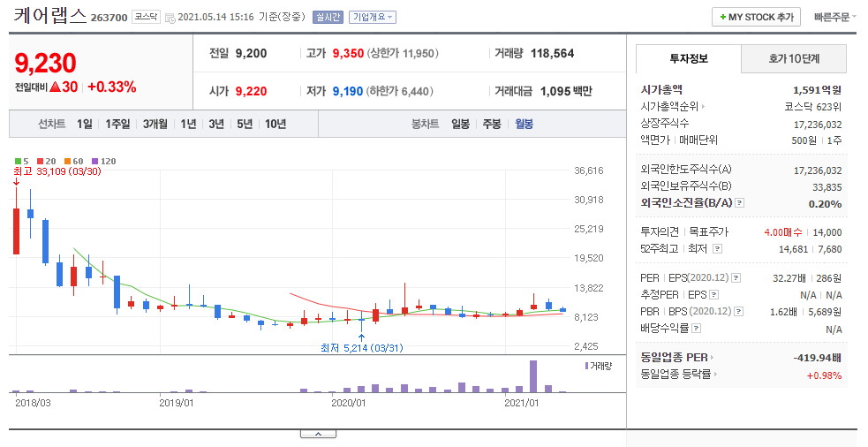Select the 월봉 candlestick chart
Image resolution: width=868 pixels, height=447 pixels.
tap(524, 124)
